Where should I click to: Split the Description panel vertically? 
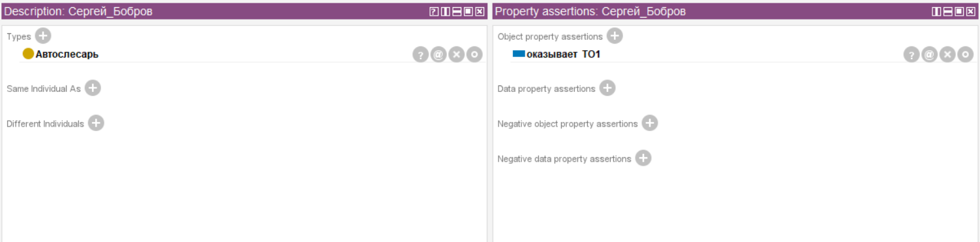point(445,12)
